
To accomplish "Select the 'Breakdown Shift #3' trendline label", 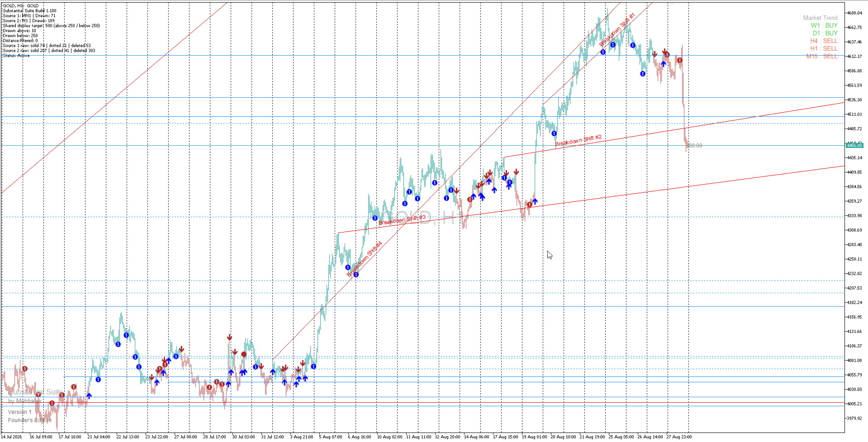I will [402, 220].
